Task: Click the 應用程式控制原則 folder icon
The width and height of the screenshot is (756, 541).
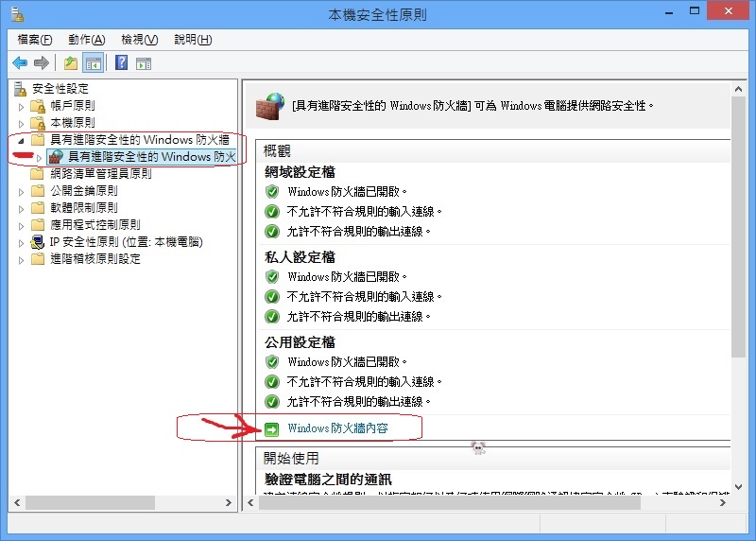Action: coord(38,224)
